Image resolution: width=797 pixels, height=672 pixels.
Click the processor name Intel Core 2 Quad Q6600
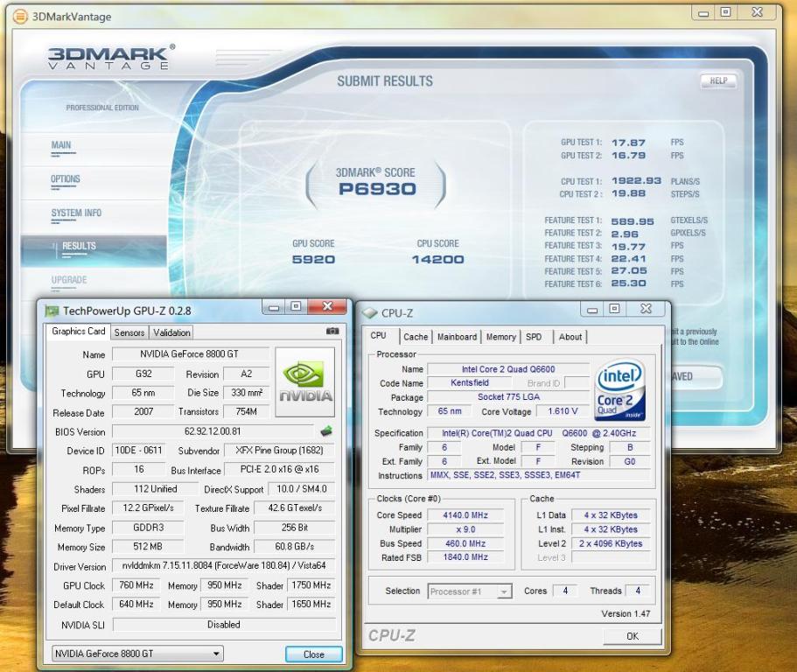coord(508,369)
